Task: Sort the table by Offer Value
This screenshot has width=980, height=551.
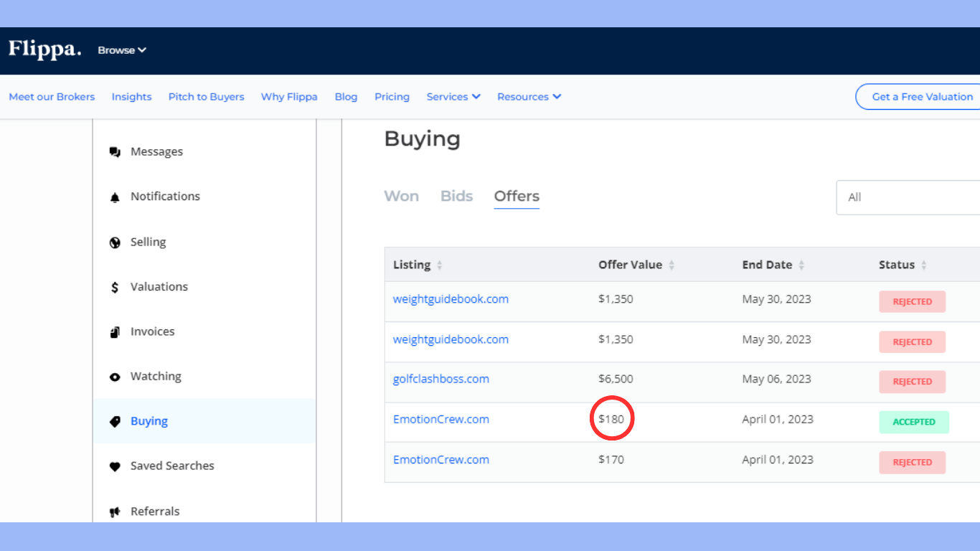Action: coord(672,264)
